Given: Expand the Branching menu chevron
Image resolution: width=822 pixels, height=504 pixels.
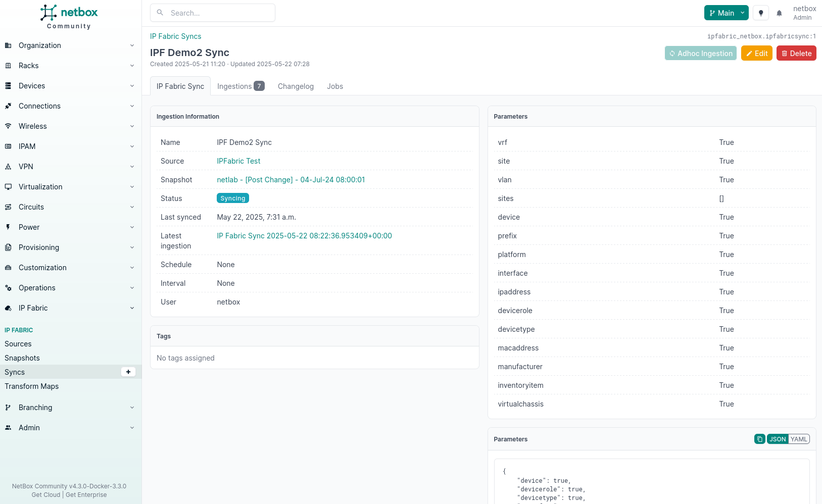Looking at the screenshot, I should tap(132, 408).
